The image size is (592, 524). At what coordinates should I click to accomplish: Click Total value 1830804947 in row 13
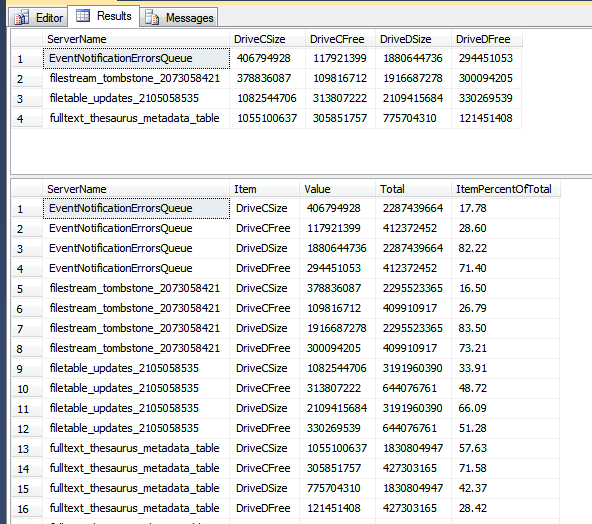tap(413, 448)
